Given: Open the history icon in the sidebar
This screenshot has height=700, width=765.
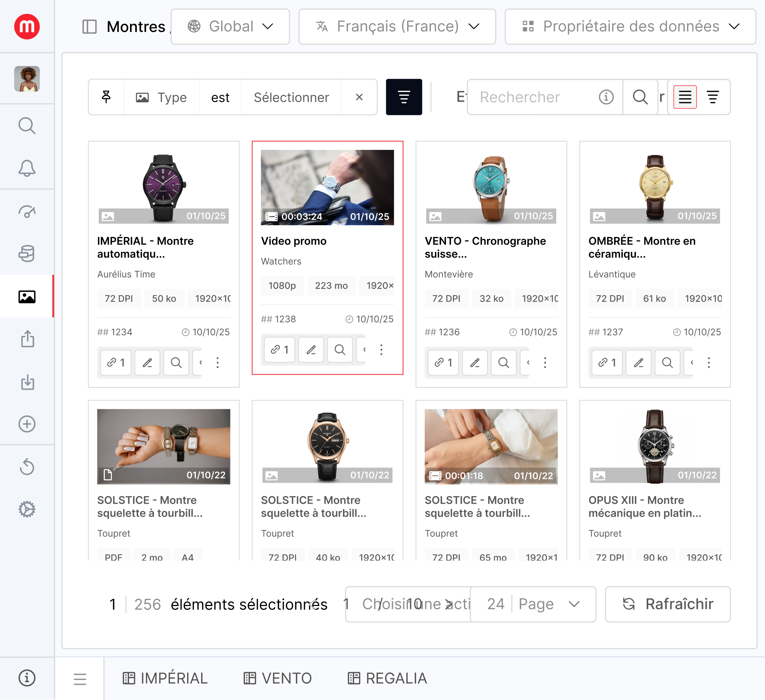Looking at the screenshot, I should tap(27, 466).
